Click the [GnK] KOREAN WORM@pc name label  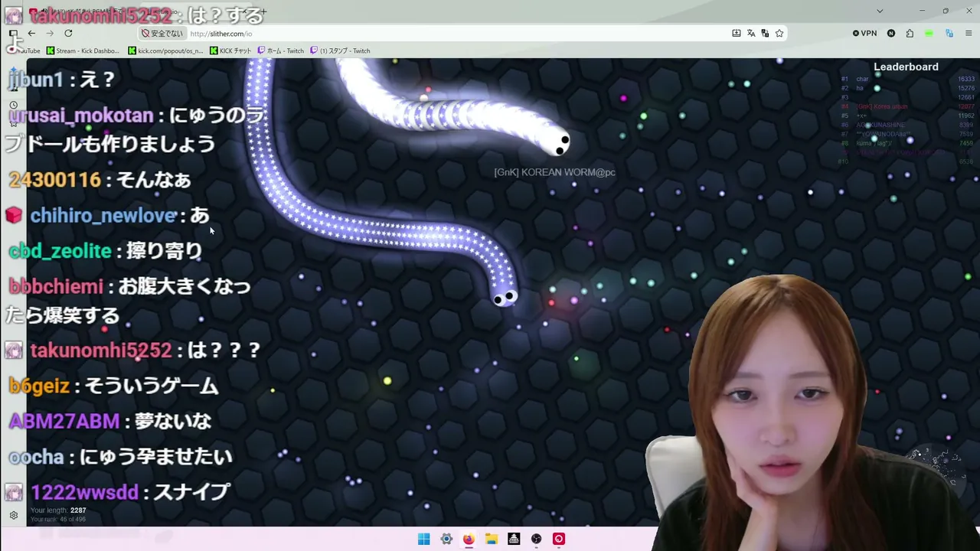(x=554, y=172)
